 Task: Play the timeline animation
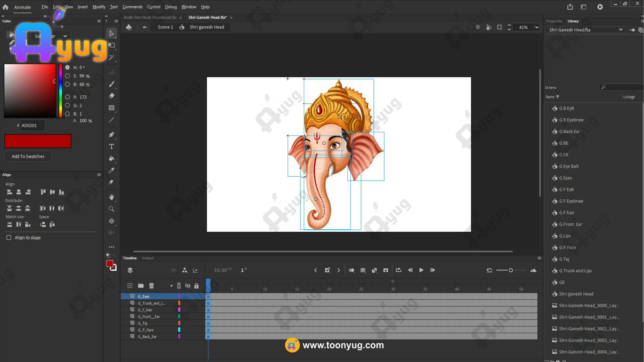tap(421, 270)
